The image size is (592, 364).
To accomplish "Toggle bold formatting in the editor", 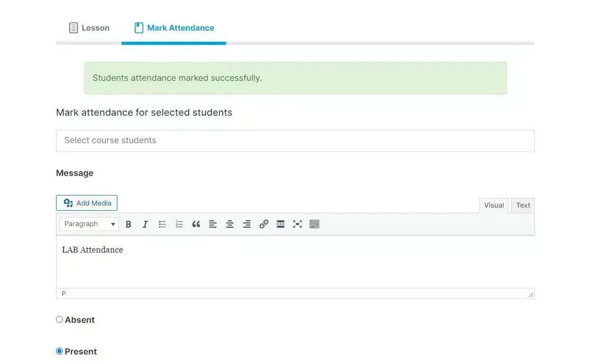I will [x=128, y=223].
